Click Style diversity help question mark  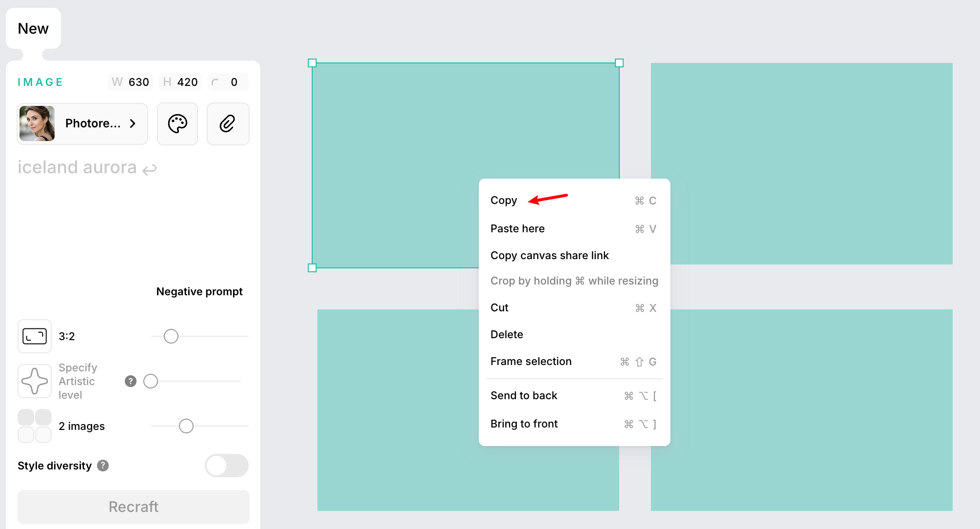click(x=103, y=466)
